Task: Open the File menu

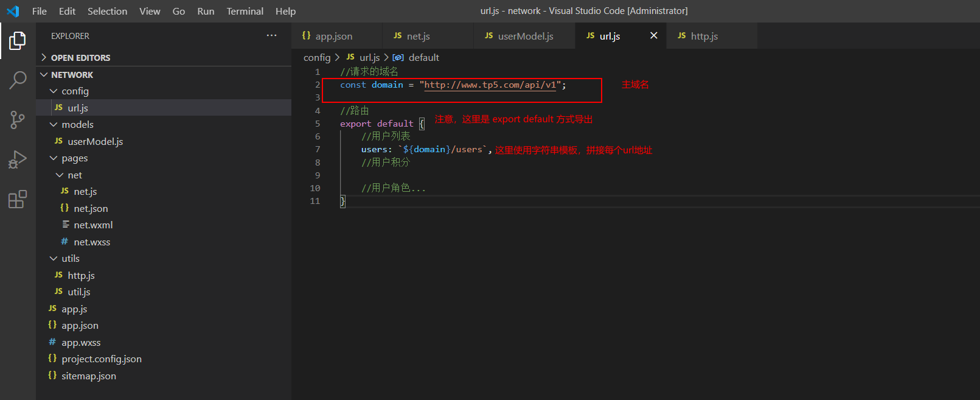Action: coord(40,11)
